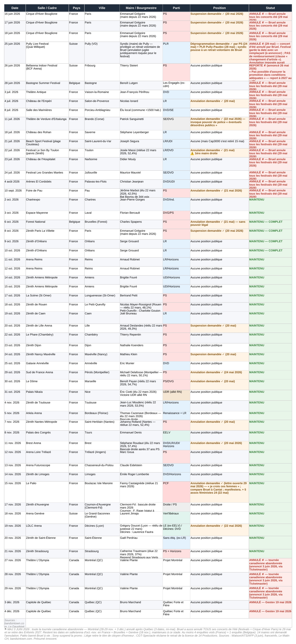Click the Sources cell at table bottom

15,623
